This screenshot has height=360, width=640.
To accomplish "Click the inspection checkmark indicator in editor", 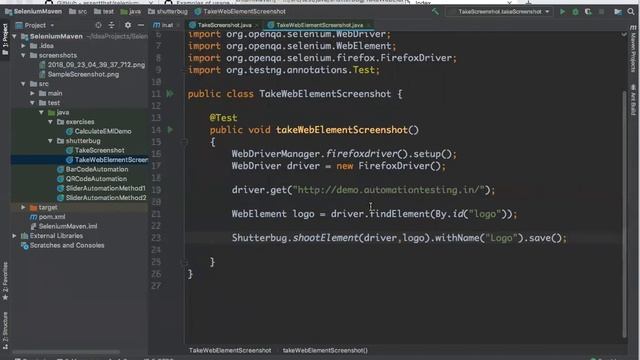I will pos(624,35).
